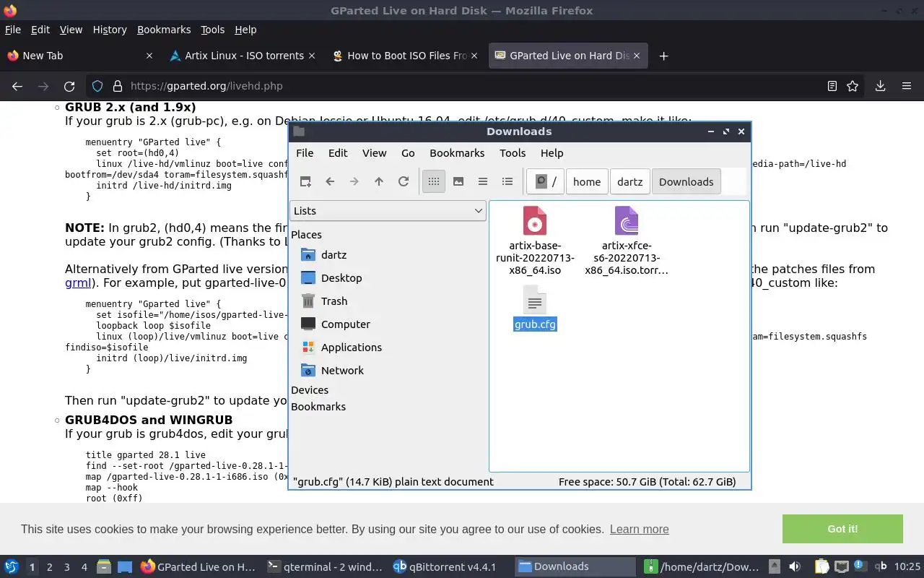Click the Firefox tracking protection shield
This screenshot has width=924, height=578.
97,86
